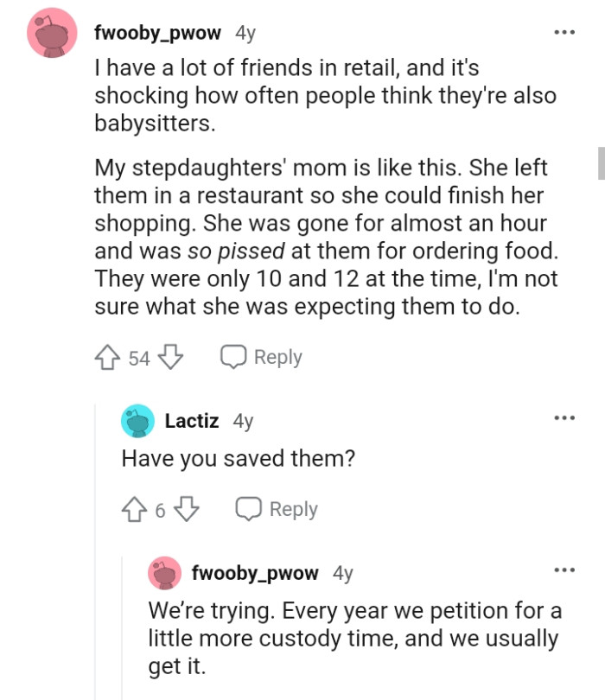The height and width of the screenshot is (700, 605).
Task: Click Lactiz's teal avatar icon
Action: (x=135, y=420)
